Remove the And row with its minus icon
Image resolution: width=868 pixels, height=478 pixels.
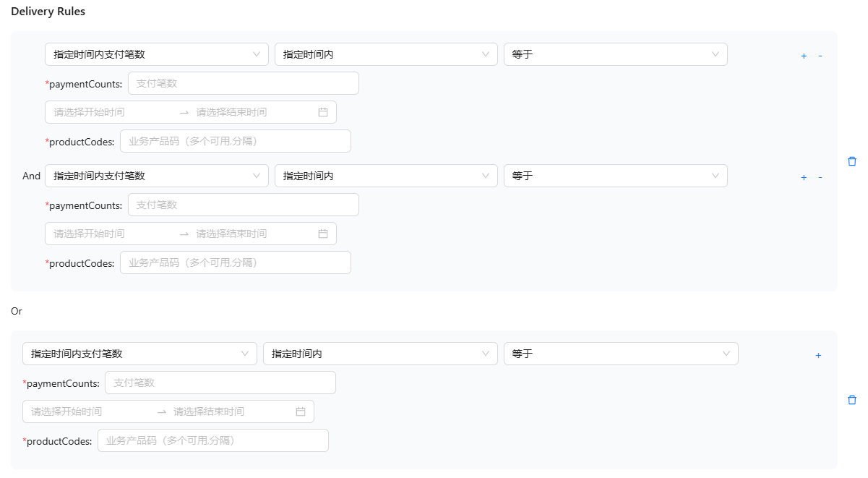pyautogui.click(x=820, y=177)
